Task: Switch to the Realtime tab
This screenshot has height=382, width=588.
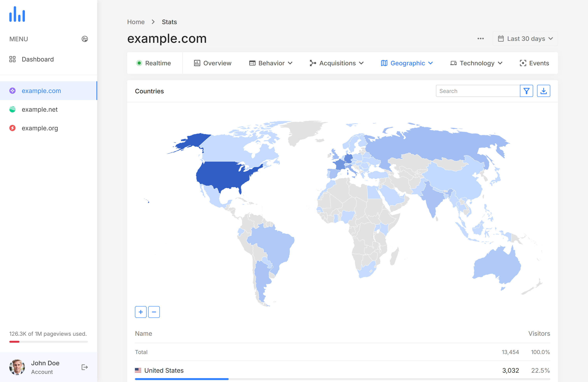Action: [x=154, y=63]
